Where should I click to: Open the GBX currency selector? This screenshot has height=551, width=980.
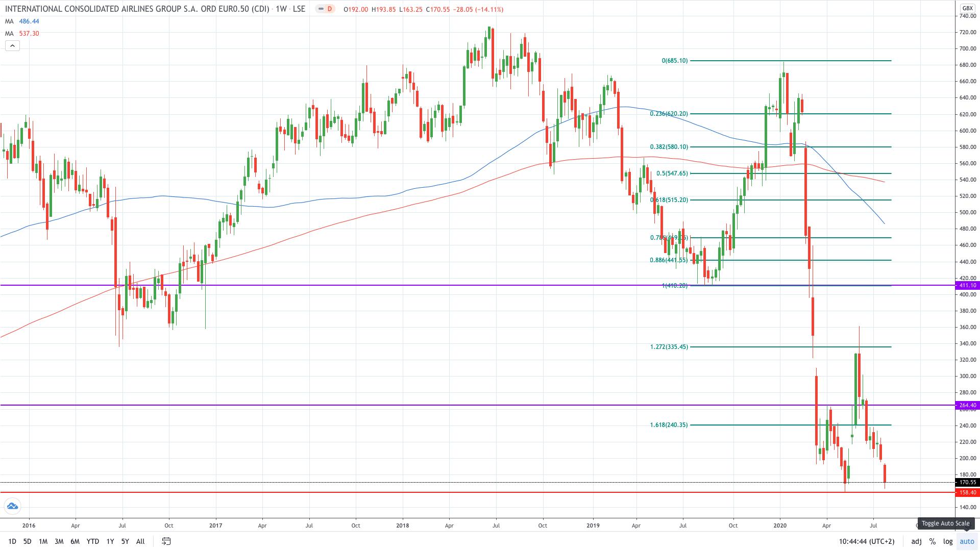967,8
